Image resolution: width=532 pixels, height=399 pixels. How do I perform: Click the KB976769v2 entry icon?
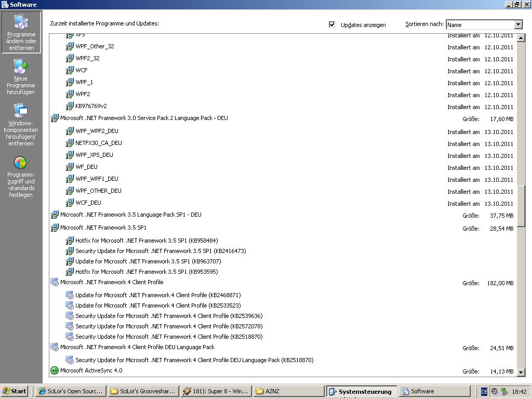[x=70, y=106]
